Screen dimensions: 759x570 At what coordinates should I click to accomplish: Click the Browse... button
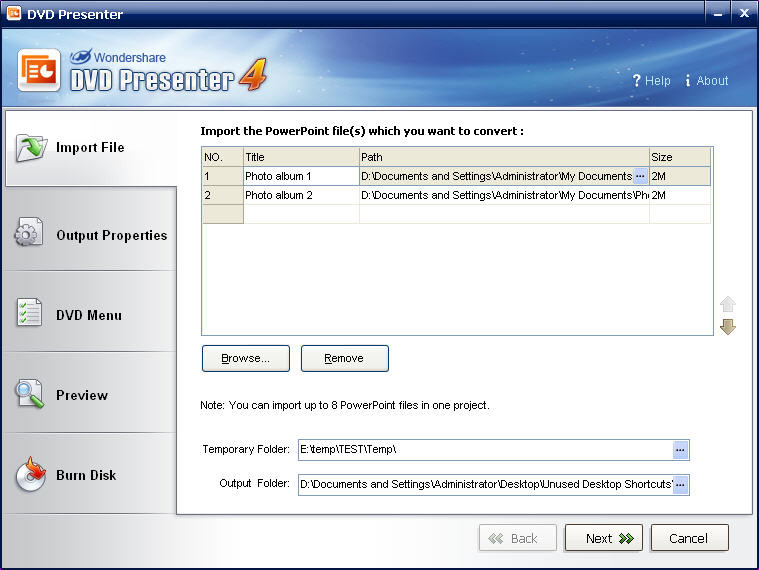pyautogui.click(x=246, y=359)
